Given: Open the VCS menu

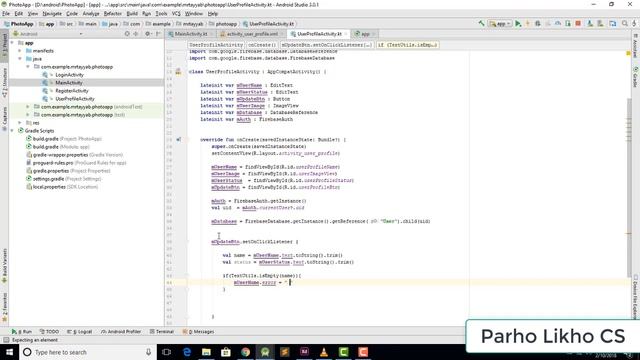Looking at the screenshot, I should [176, 13].
